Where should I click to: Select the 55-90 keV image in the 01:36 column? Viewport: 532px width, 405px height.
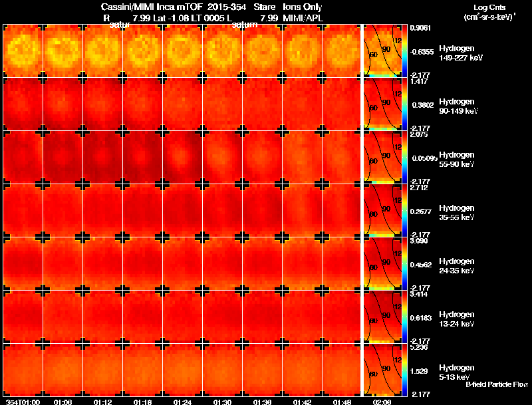pos(262,157)
